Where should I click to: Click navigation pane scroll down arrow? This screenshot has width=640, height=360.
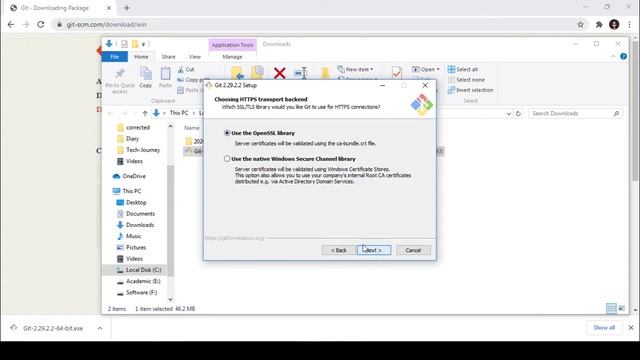point(170,299)
